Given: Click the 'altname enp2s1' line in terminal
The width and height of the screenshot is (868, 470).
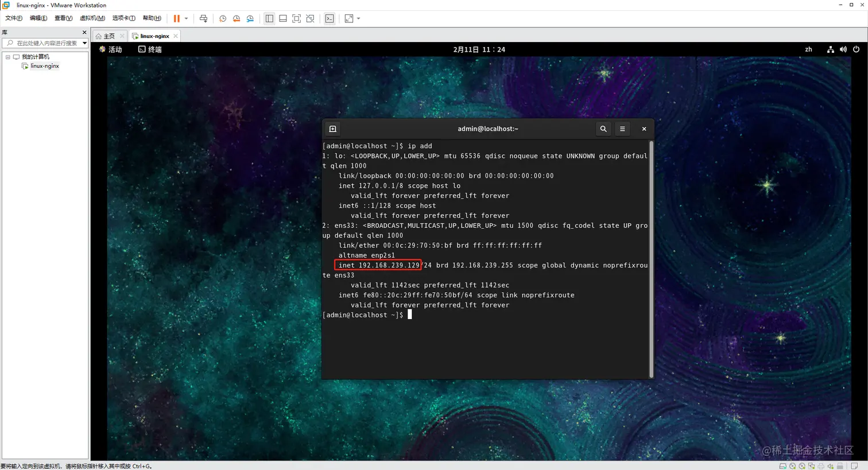Looking at the screenshot, I should 367,255.
